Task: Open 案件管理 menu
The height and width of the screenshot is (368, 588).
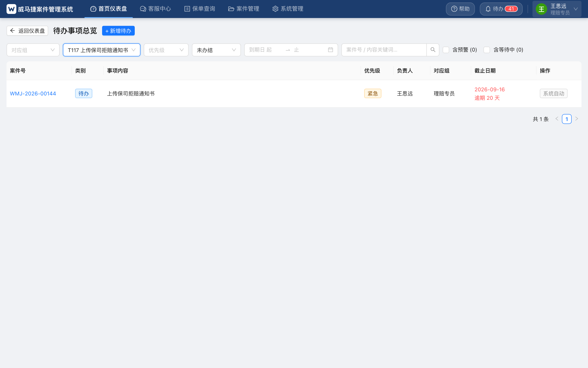Action: click(244, 9)
